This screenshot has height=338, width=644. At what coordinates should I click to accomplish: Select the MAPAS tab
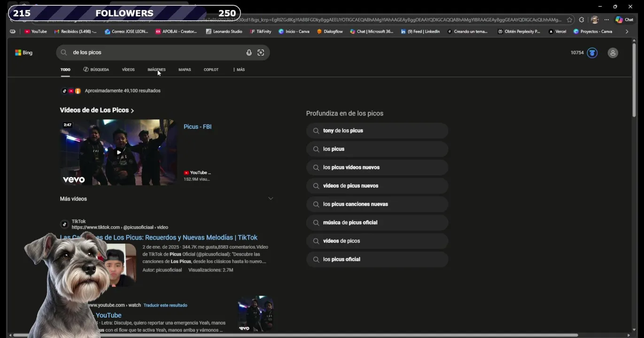[x=185, y=69]
